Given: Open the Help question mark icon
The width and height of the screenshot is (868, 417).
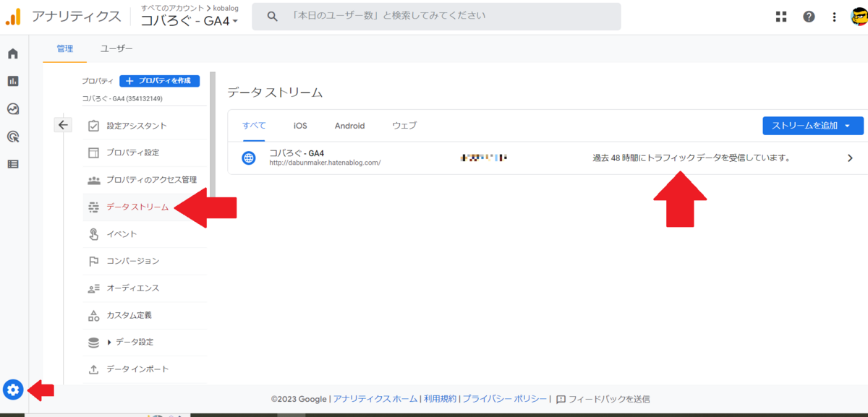Looking at the screenshot, I should pyautogui.click(x=809, y=16).
